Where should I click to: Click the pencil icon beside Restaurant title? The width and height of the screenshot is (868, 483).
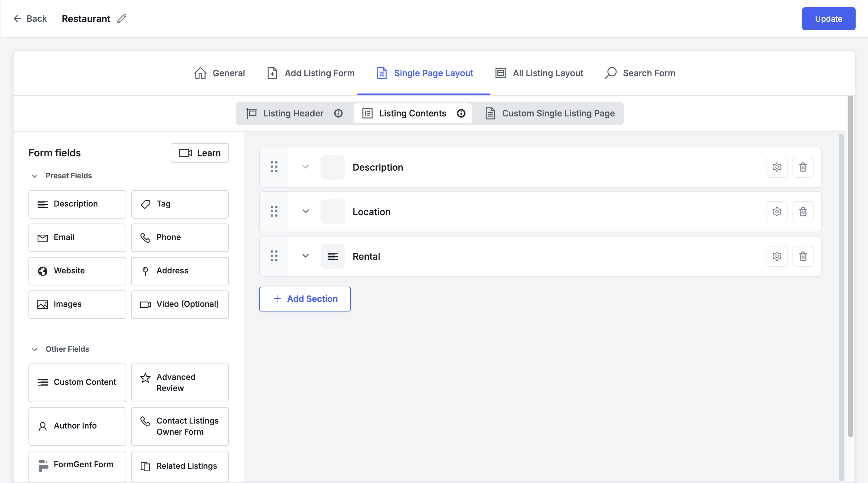click(x=121, y=19)
